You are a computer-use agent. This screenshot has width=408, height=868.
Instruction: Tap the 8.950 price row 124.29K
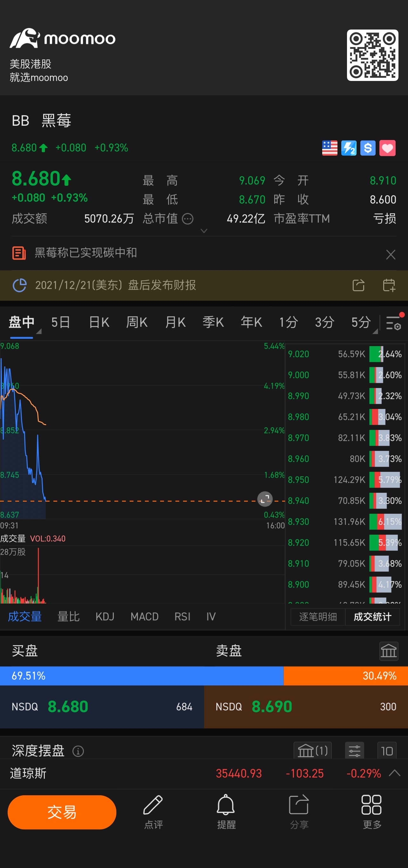[x=345, y=480]
